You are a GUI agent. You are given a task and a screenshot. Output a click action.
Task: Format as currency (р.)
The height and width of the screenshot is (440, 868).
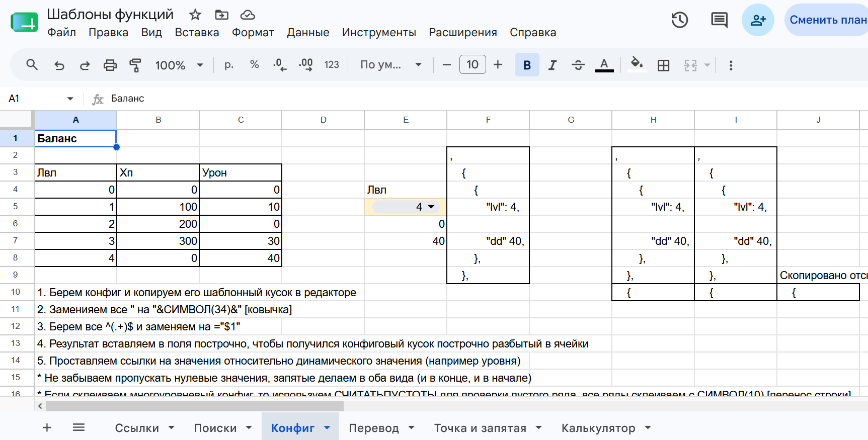pyautogui.click(x=229, y=65)
